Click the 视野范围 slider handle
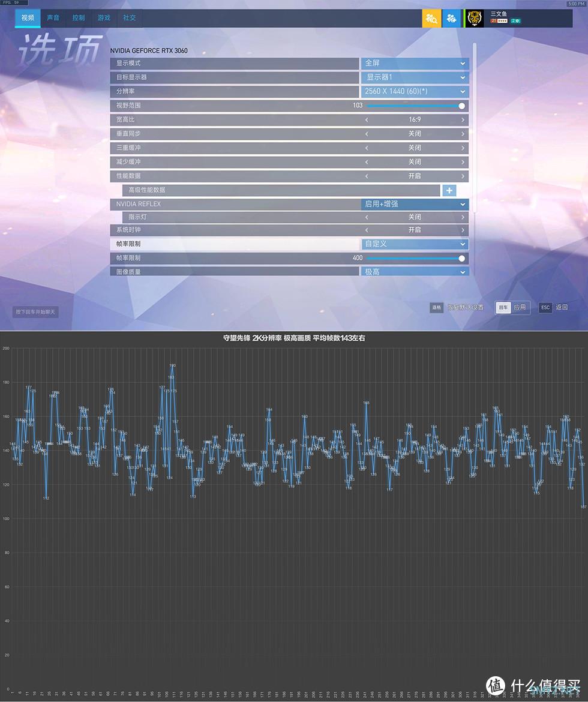Screen dimensions: 588x702 [462, 106]
